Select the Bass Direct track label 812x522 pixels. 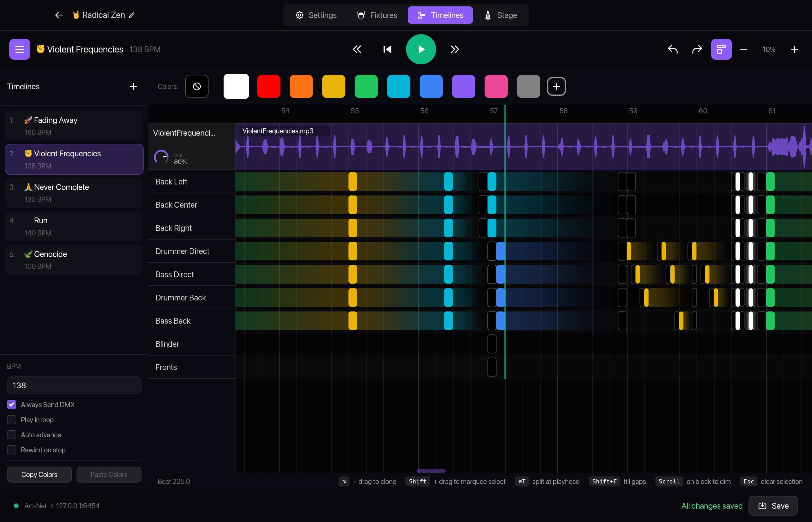click(x=175, y=275)
